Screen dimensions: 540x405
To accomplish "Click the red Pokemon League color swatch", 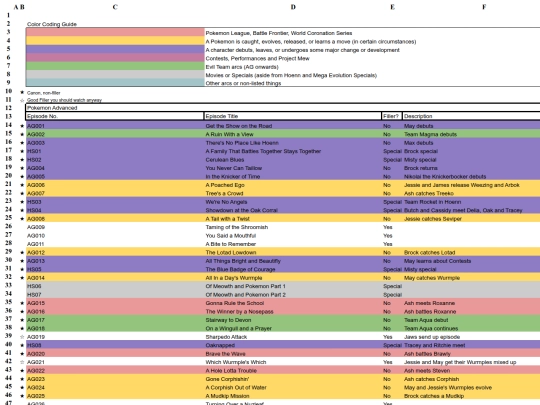I will pyautogui.click(x=115, y=32).
